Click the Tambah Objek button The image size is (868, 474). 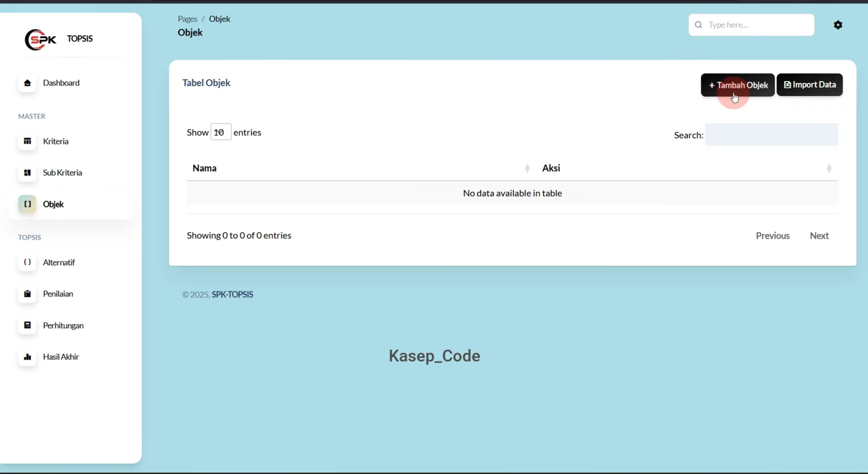click(738, 85)
